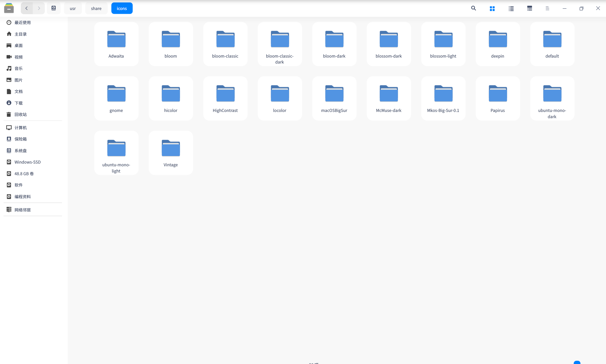Viewport: 606px width, 364px height.
Task: Go to Home directory (主目录)
Action: (x=21, y=34)
